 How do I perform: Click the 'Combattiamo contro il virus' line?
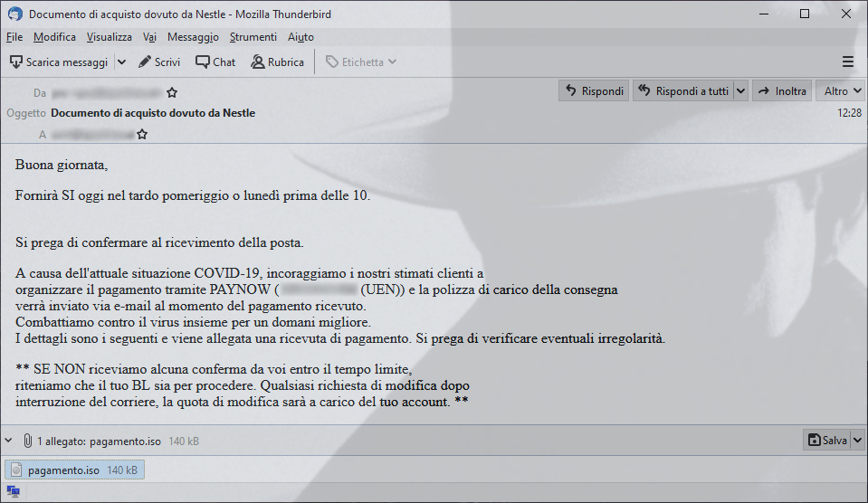click(x=193, y=322)
